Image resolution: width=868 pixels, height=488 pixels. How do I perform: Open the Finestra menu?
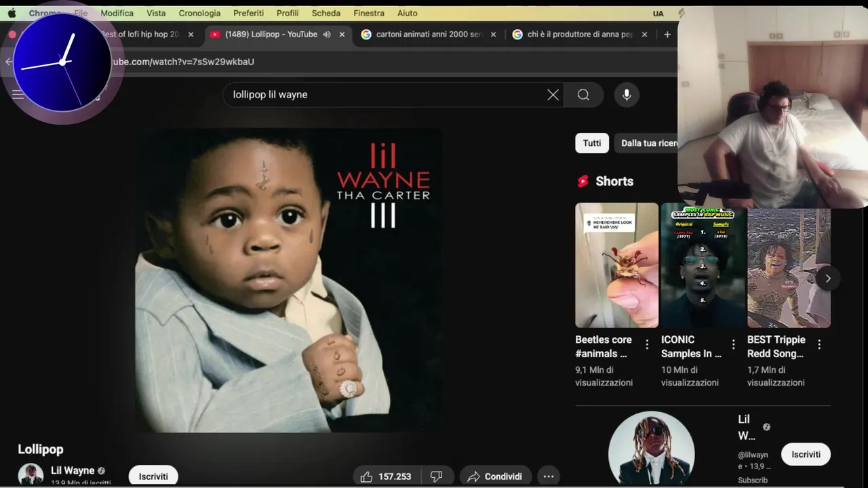click(x=369, y=13)
